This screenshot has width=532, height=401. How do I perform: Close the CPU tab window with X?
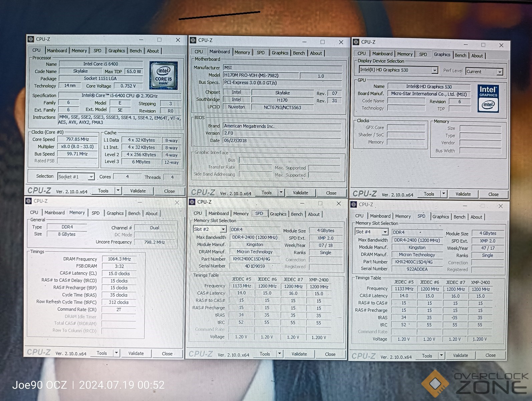click(178, 40)
